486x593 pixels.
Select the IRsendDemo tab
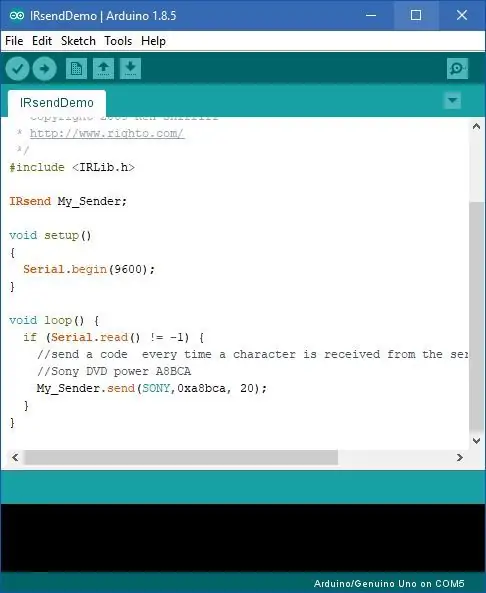tap(57, 103)
